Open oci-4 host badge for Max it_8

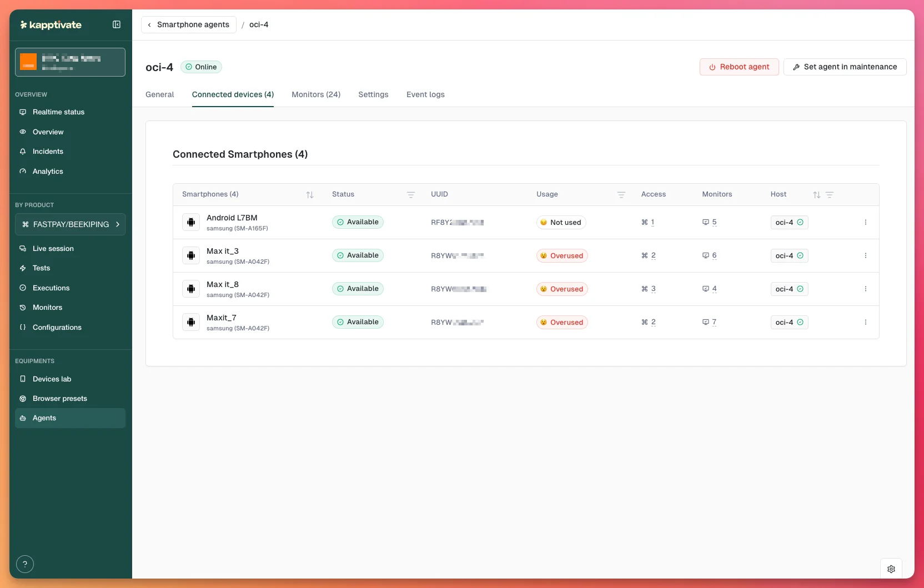[789, 289]
